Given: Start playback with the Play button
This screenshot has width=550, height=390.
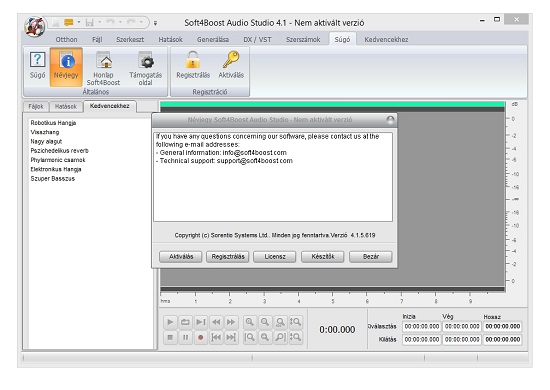Looking at the screenshot, I should coord(170,322).
